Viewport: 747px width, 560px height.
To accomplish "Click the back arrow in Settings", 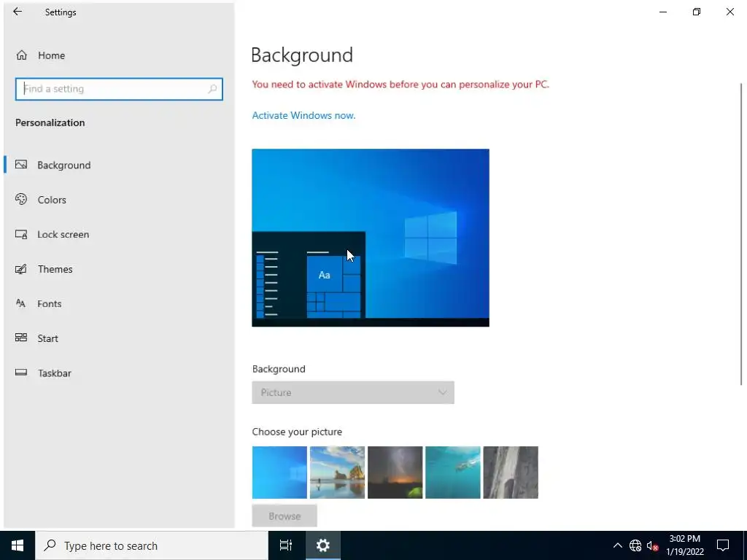I will click(x=18, y=12).
